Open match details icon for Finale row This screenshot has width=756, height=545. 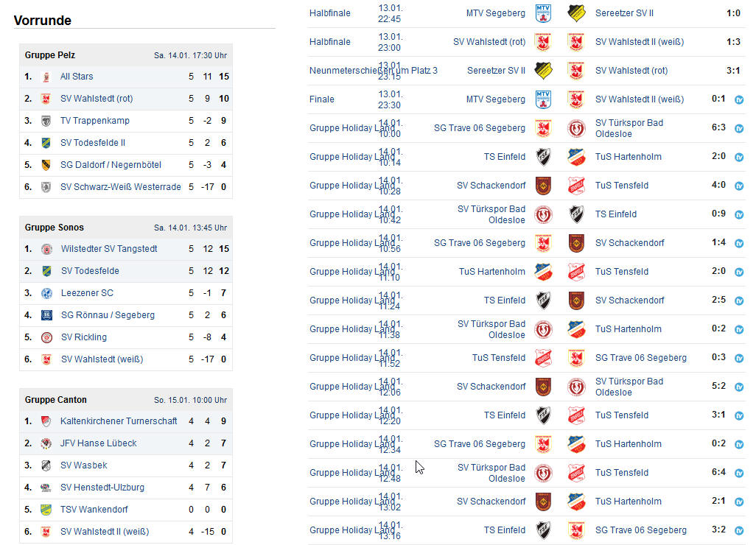738,99
